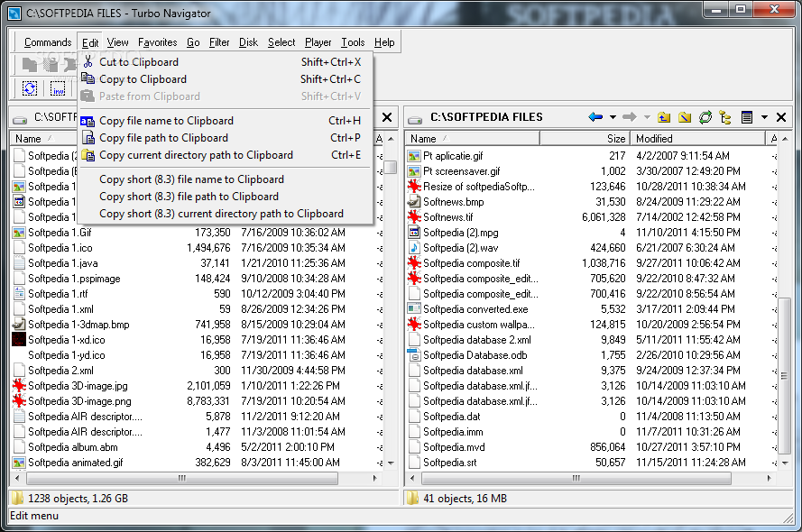
Task: Click the left panel drive icon
Action: pos(20,118)
